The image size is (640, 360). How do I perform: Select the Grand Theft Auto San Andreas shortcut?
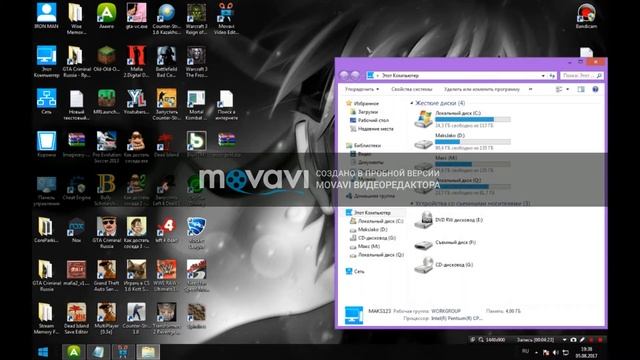click(x=106, y=276)
